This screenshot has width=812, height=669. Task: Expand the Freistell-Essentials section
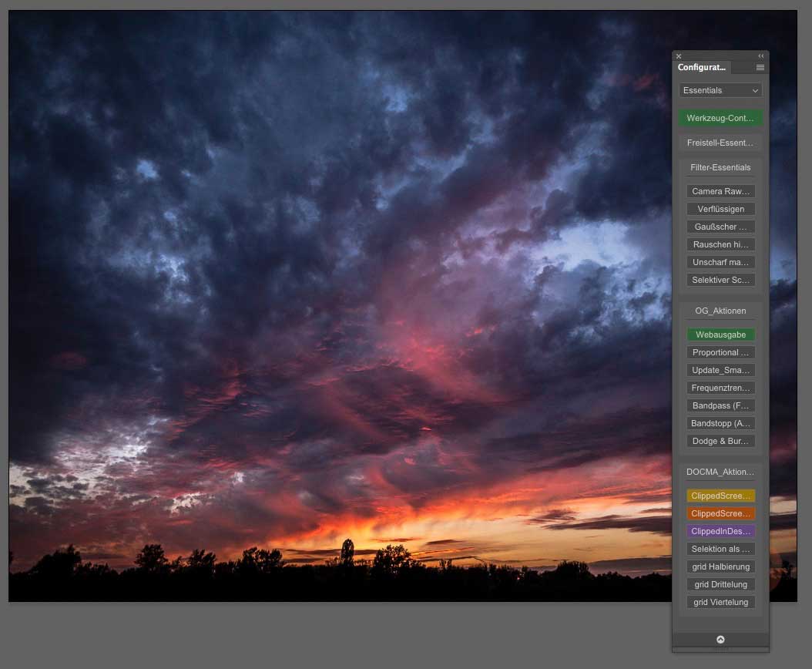coord(720,143)
